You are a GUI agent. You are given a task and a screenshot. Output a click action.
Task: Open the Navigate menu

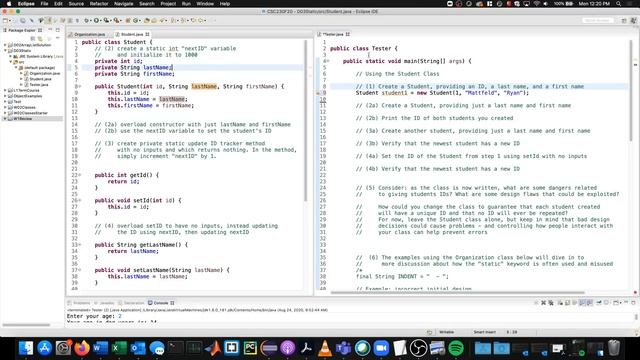click(x=123, y=4)
